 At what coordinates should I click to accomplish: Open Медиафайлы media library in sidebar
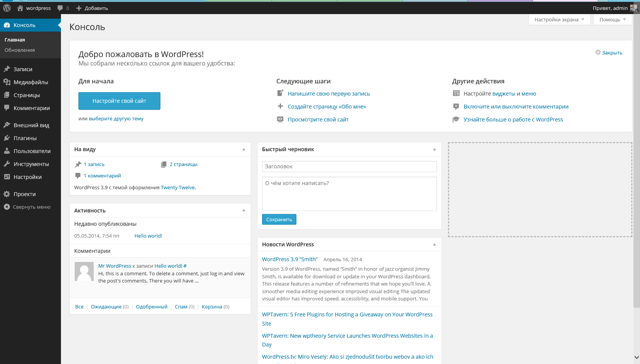click(x=30, y=82)
